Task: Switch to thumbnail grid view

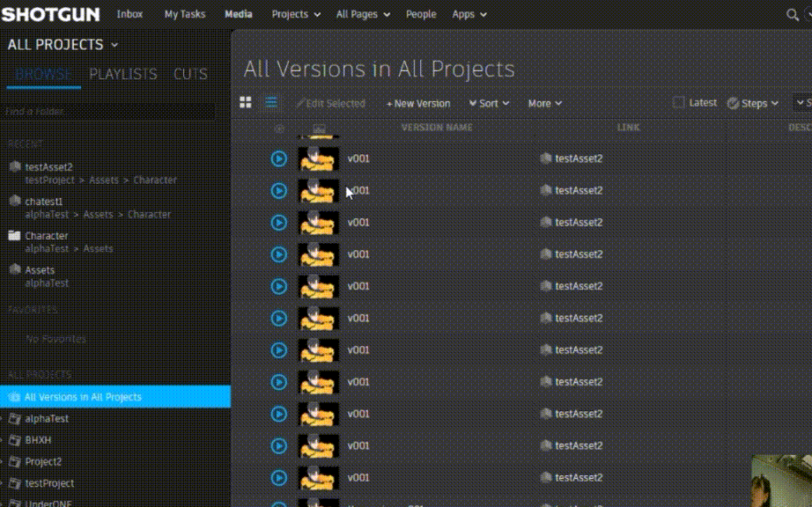Action: 246,103
